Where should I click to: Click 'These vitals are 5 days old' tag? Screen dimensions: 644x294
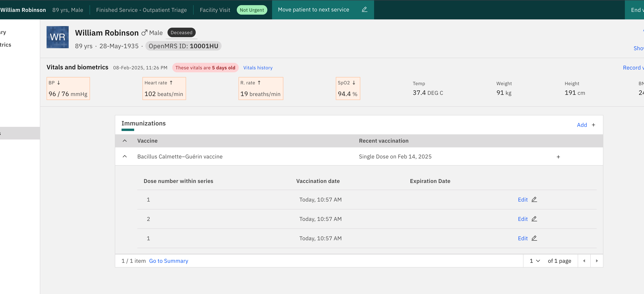point(205,68)
